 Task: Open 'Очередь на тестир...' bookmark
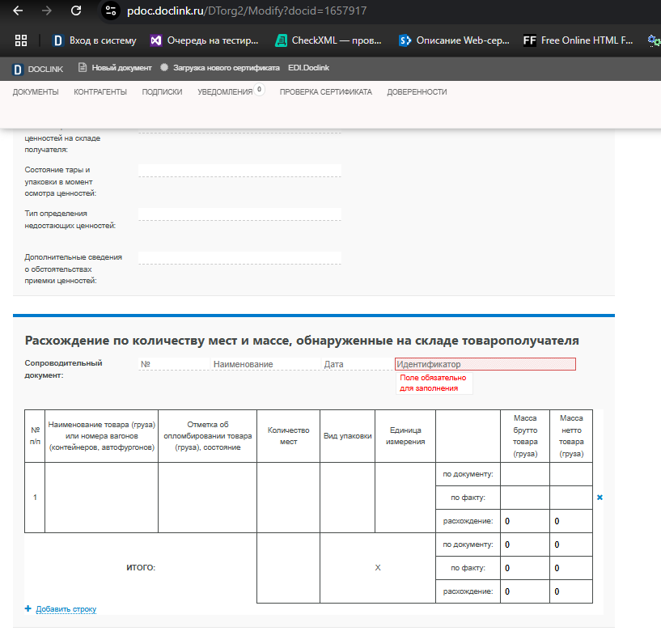[x=205, y=40]
